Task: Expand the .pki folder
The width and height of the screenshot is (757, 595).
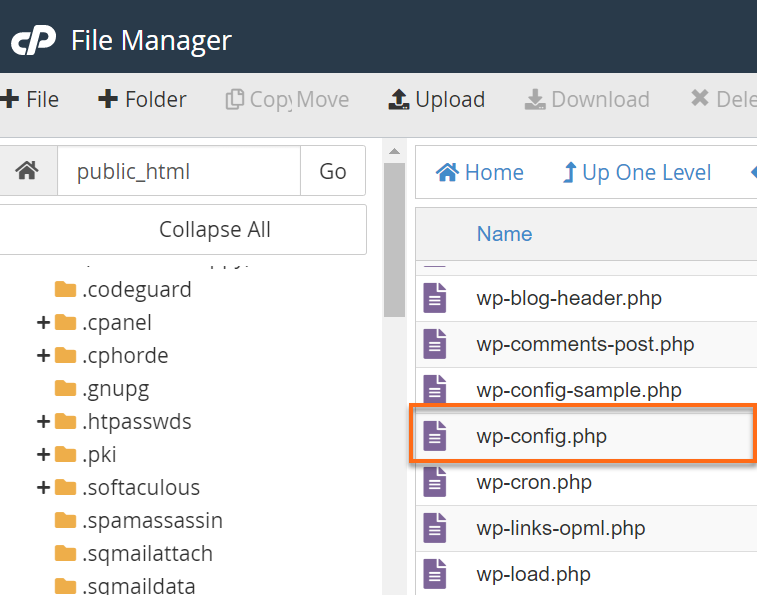Action: point(43,454)
